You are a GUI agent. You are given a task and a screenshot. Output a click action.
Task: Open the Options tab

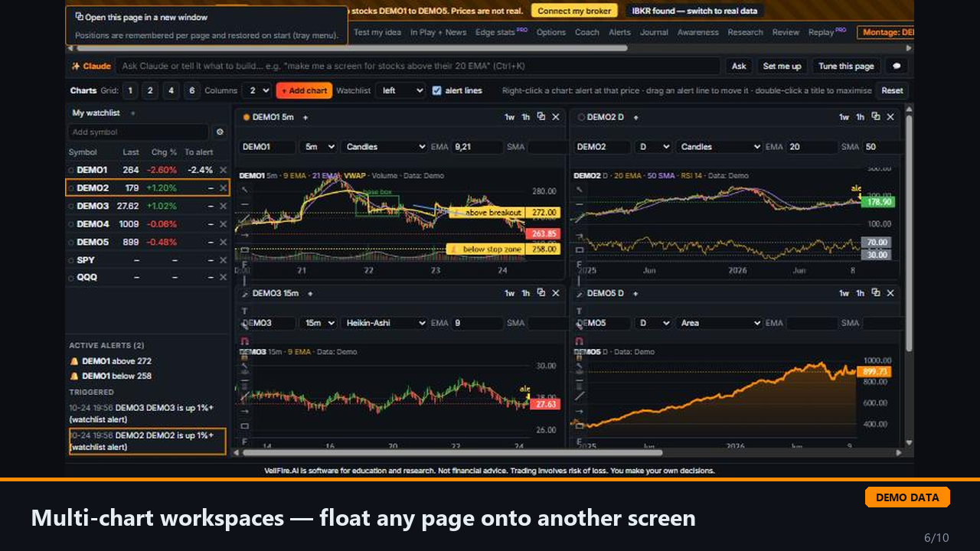(x=550, y=32)
